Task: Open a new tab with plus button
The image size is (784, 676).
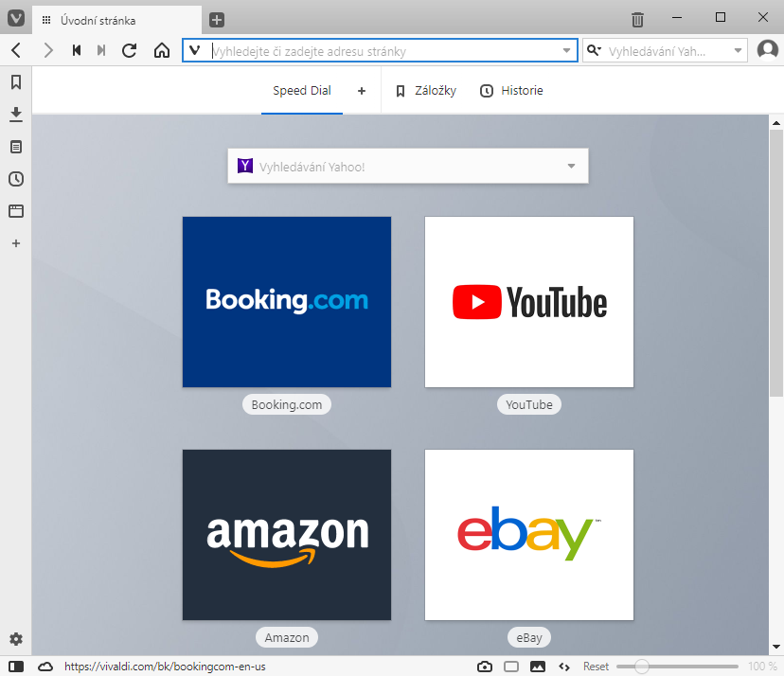Action: tap(217, 20)
